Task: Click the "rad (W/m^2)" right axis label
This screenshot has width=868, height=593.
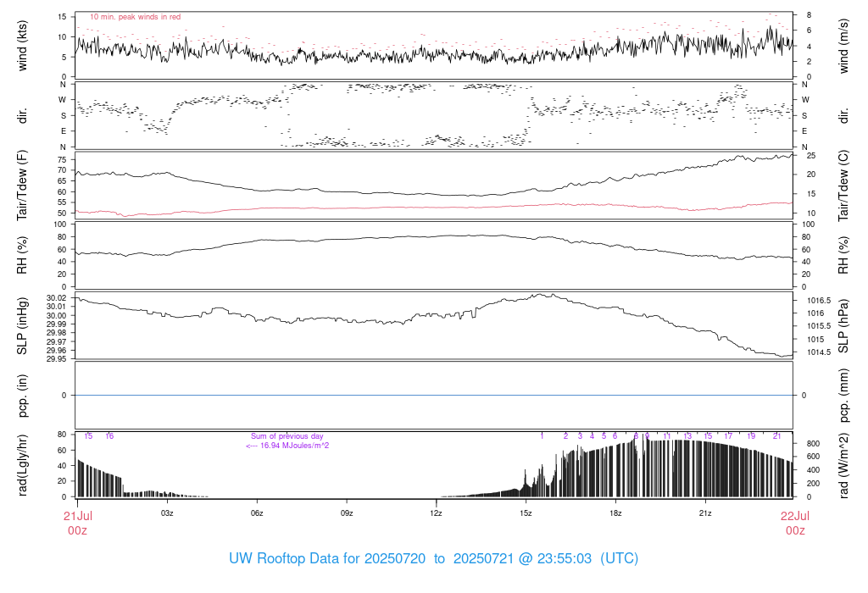Action: [x=845, y=465]
